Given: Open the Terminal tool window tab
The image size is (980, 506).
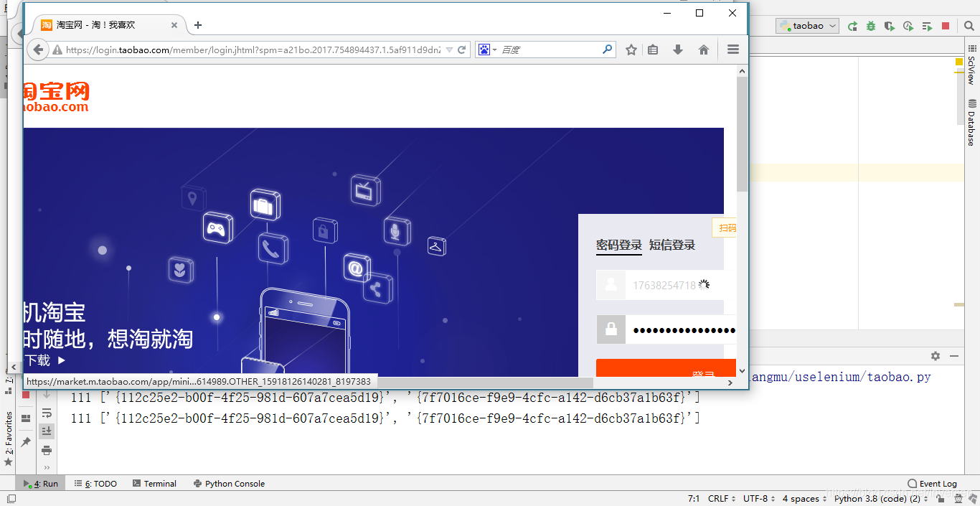Looking at the screenshot, I should tap(154, 484).
